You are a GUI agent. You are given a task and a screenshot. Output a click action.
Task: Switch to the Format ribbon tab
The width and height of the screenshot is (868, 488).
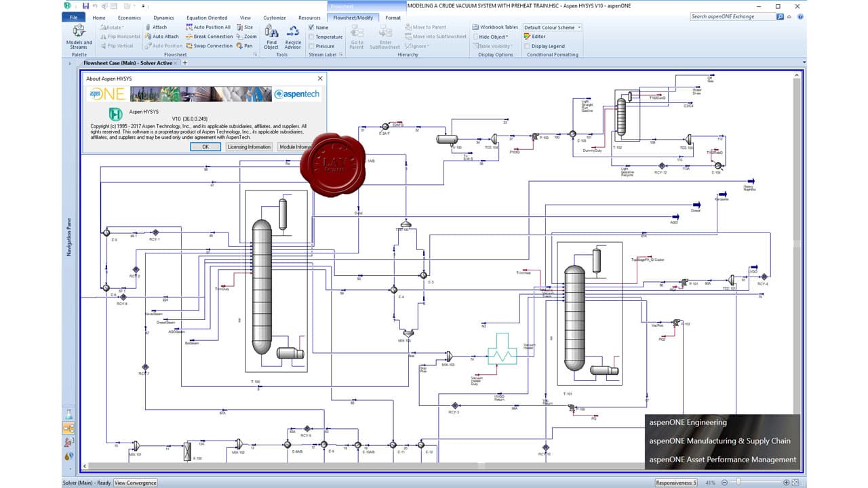click(x=393, y=18)
